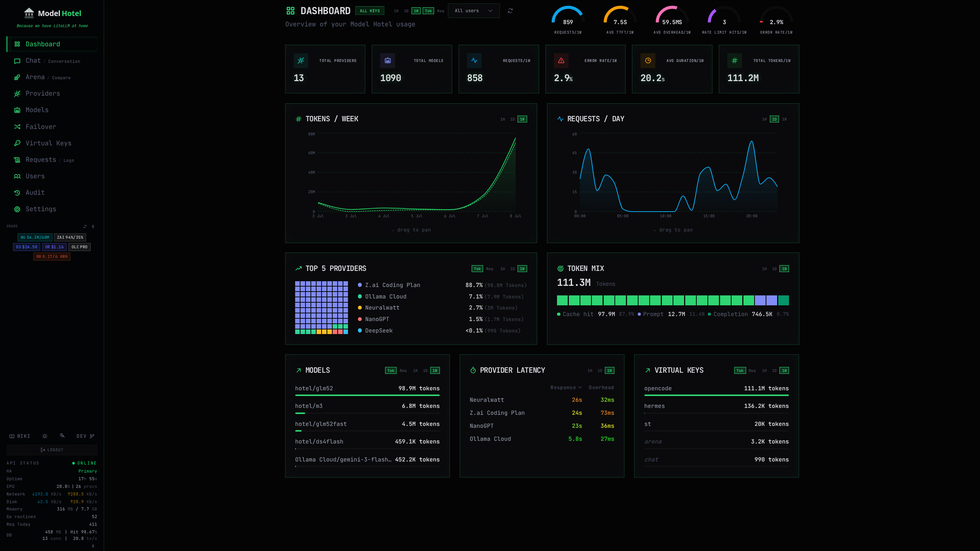
Task: Click the Dashboard grid icon in sidebar
Action: (x=17, y=44)
